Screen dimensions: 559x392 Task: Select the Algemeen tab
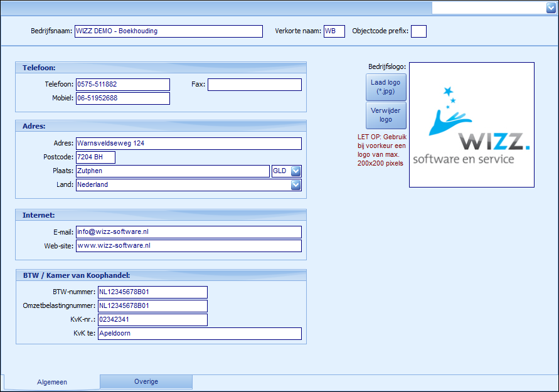51,382
